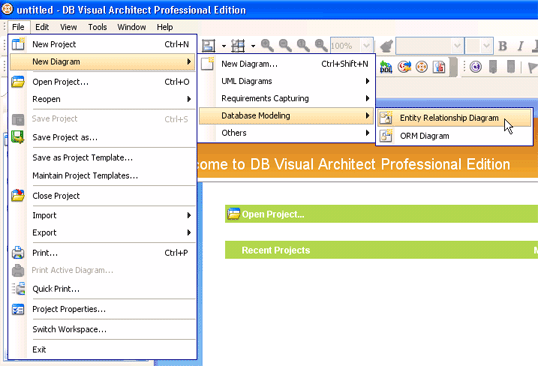Expand the Reopen submenu
This screenshot has width=538, height=366.
(x=102, y=99)
